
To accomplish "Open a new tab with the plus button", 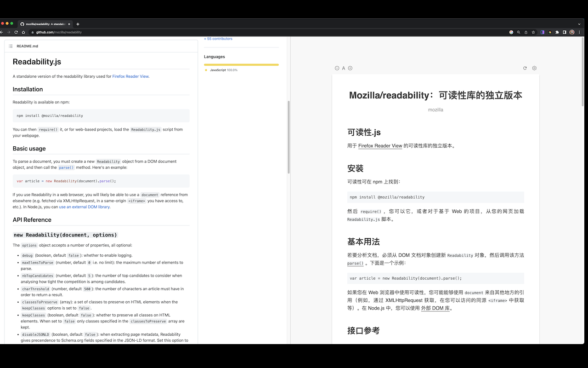I will 78,24.
